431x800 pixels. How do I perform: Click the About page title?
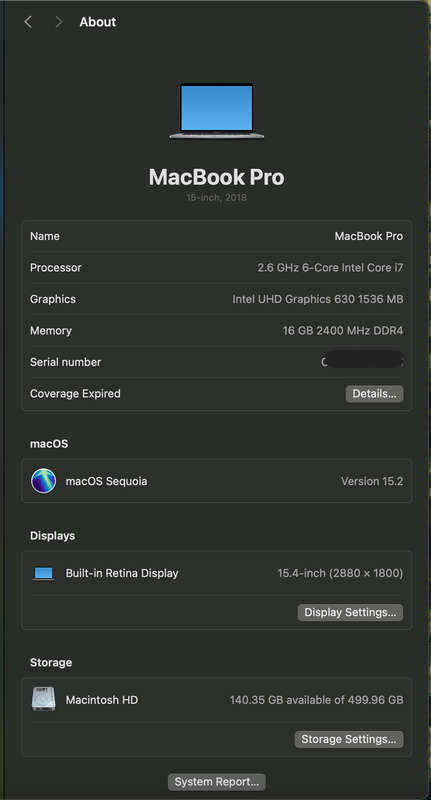97,22
